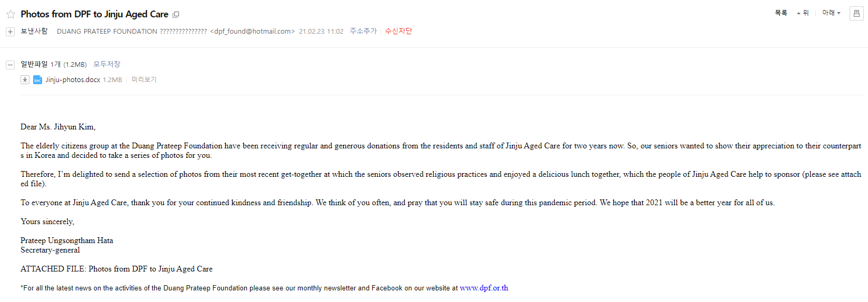
Task: Open email in new window icon
Action: click(176, 15)
